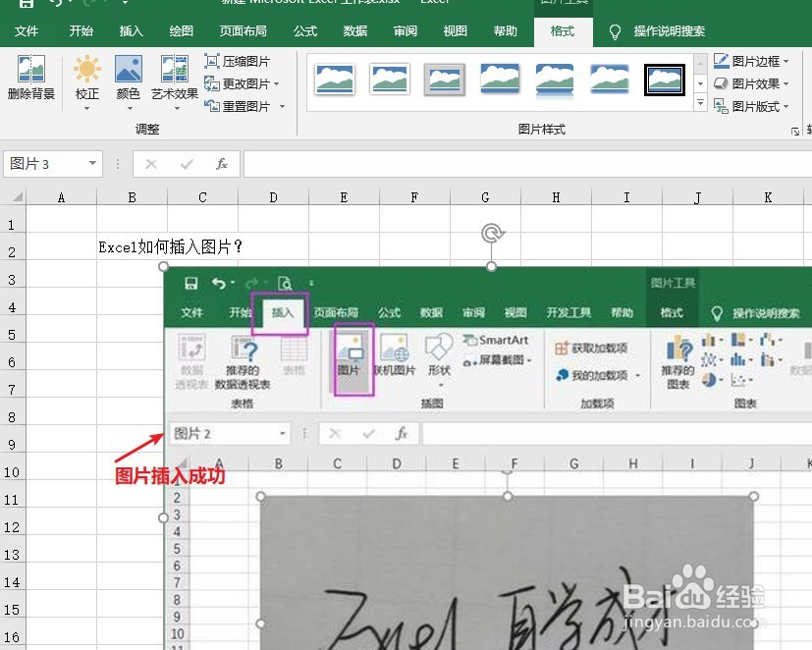Open the 视图 (View) ribbon tab
The width and height of the screenshot is (812, 650).
tap(454, 30)
